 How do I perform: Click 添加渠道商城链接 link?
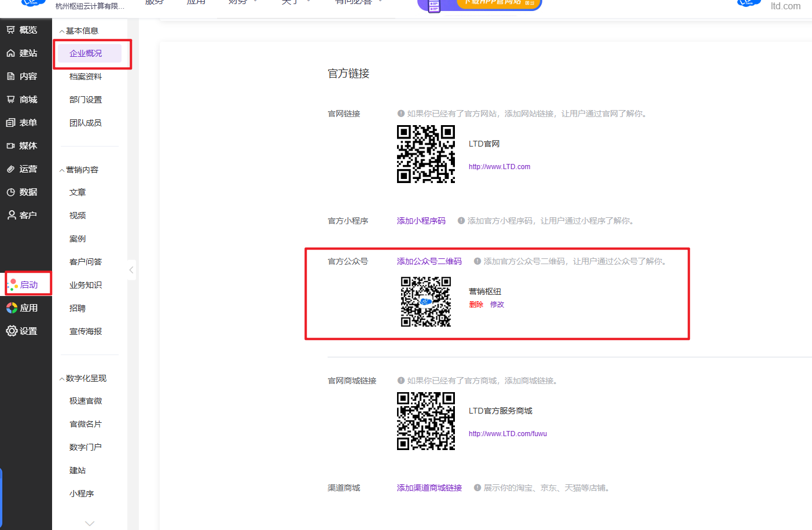(x=429, y=488)
